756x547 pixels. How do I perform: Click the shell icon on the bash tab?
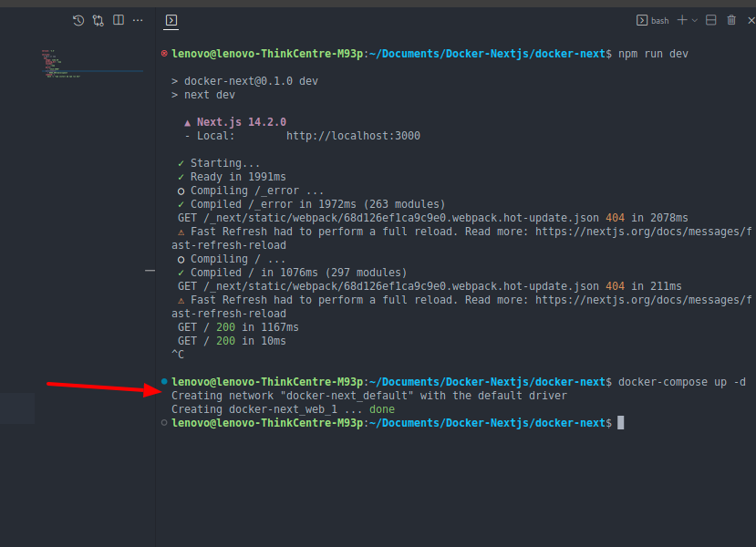(644, 19)
